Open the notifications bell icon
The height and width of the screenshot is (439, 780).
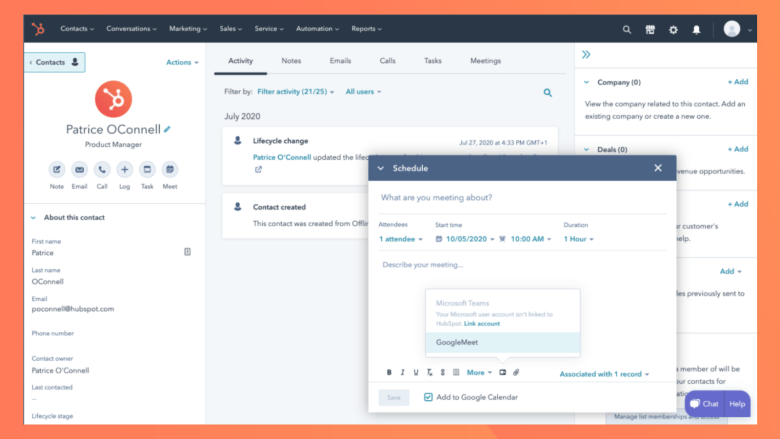696,29
